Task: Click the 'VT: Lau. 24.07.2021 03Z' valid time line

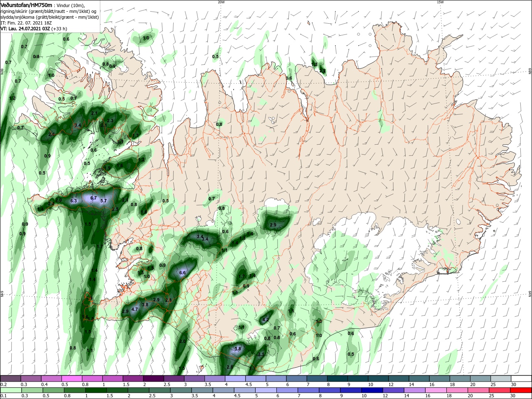Action: click(x=25, y=29)
